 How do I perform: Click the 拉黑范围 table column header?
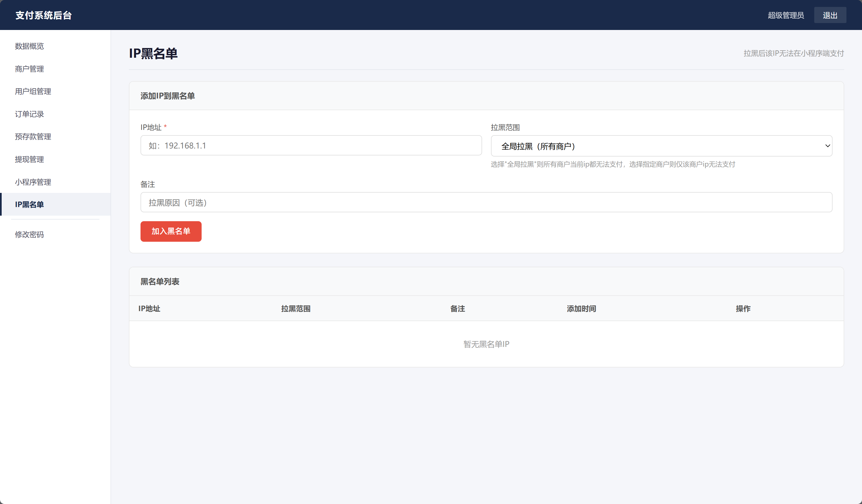click(295, 309)
